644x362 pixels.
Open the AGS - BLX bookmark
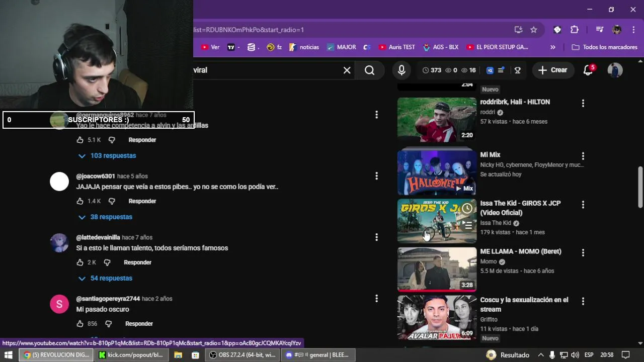click(x=440, y=47)
